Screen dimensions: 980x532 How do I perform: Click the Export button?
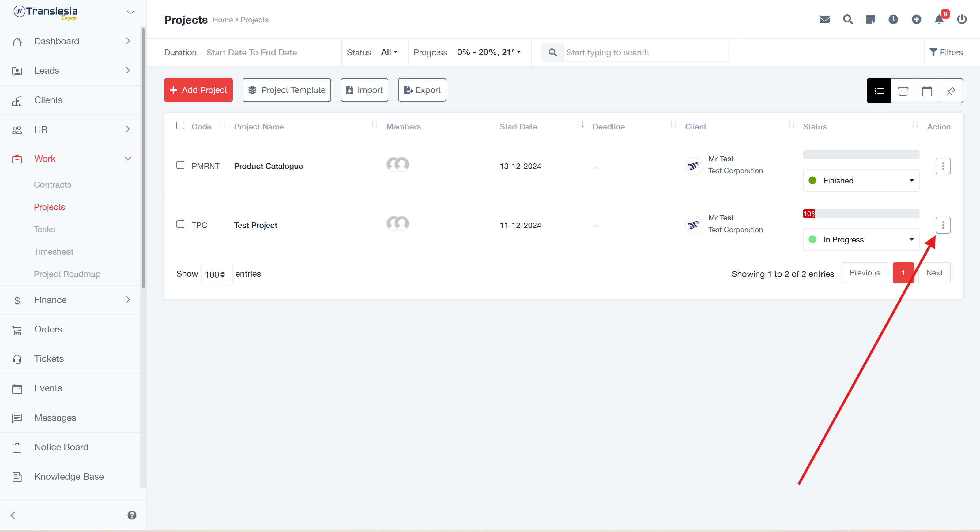(422, 90)
